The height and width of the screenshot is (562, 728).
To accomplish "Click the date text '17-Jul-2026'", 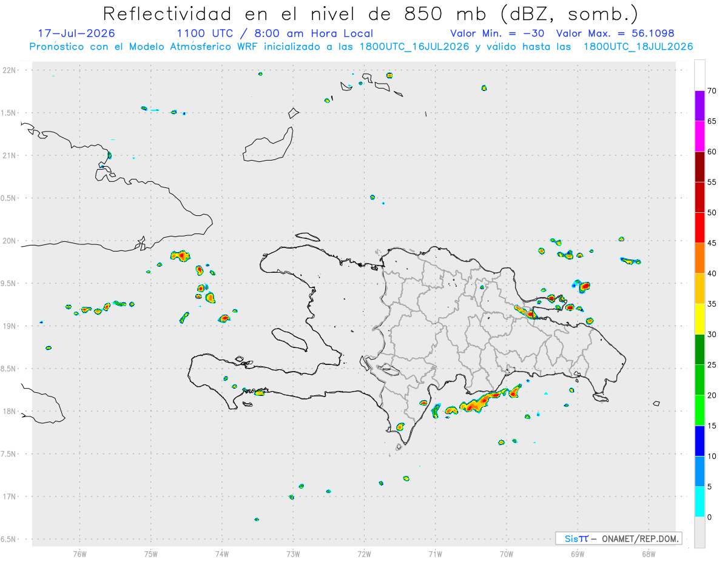I will pos(76,33).
